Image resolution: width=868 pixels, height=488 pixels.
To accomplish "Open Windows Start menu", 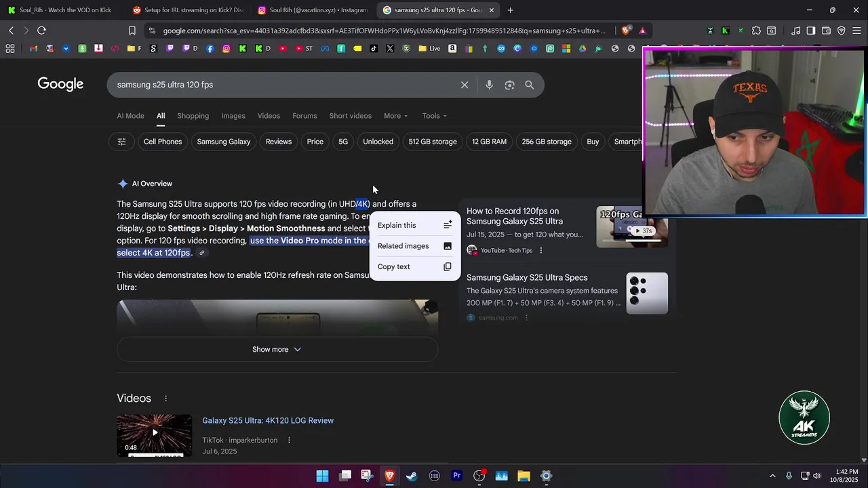I will (x=322, y=476).
